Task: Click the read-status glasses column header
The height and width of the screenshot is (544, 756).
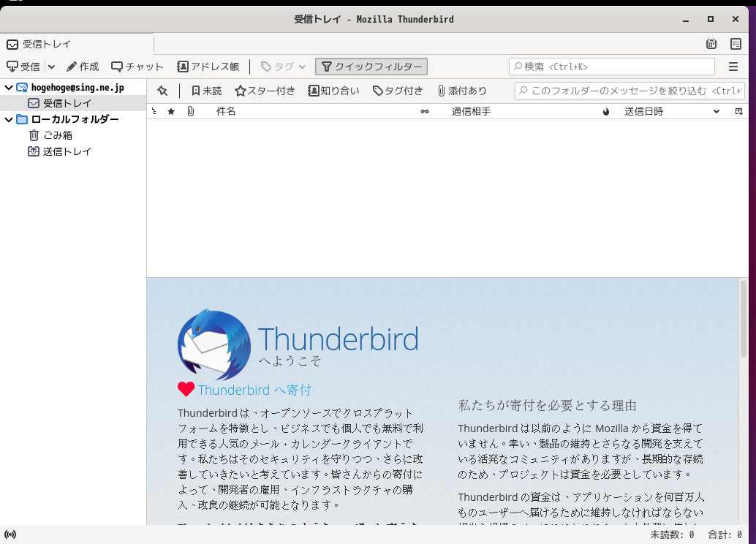Action: click(x=424, y=111)
